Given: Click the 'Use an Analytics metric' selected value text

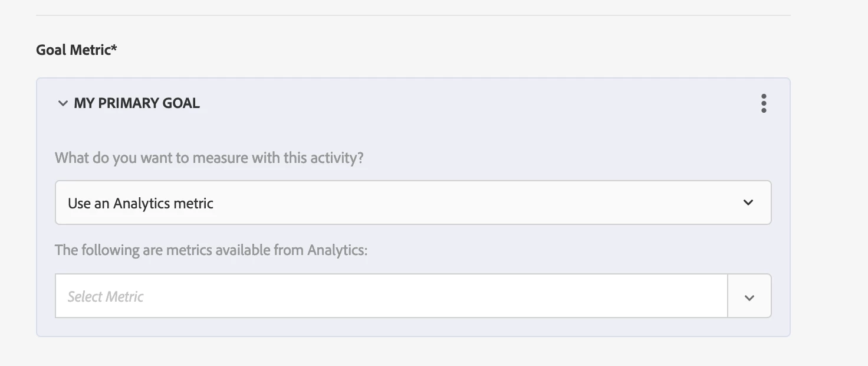Looking at the screenshot, I should 140,203.
